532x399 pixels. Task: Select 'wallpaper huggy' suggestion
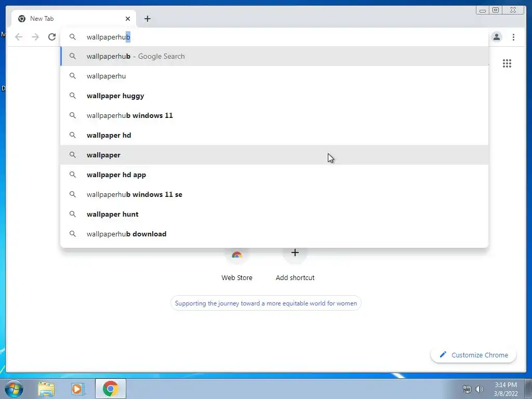(274, 96)
